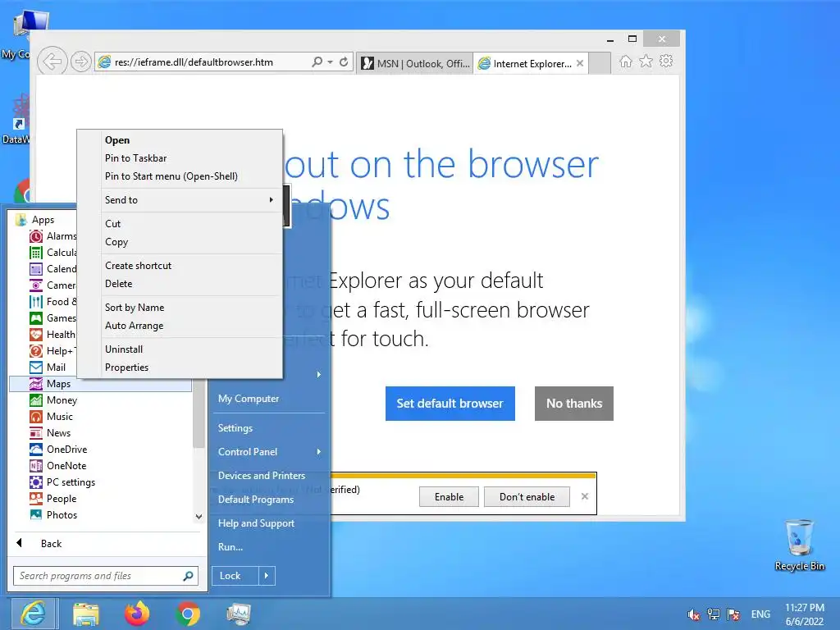
Task: Choose Delete in the context menu
Action: coord(118,284)
